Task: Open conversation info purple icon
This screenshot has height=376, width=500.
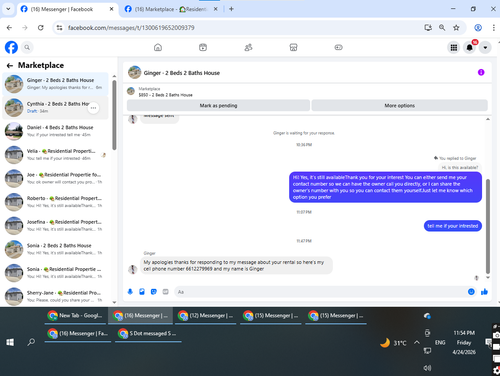Action: [481, 72]
